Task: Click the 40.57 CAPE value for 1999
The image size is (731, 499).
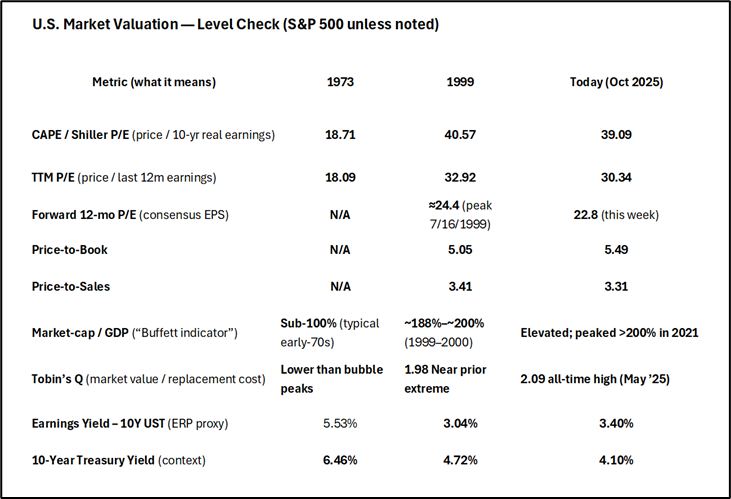Action: click(451, 134)
